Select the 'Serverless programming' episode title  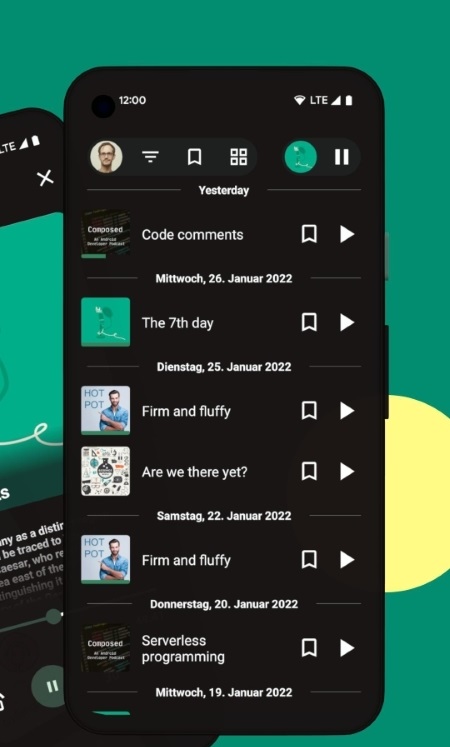(x=183, y=648)
